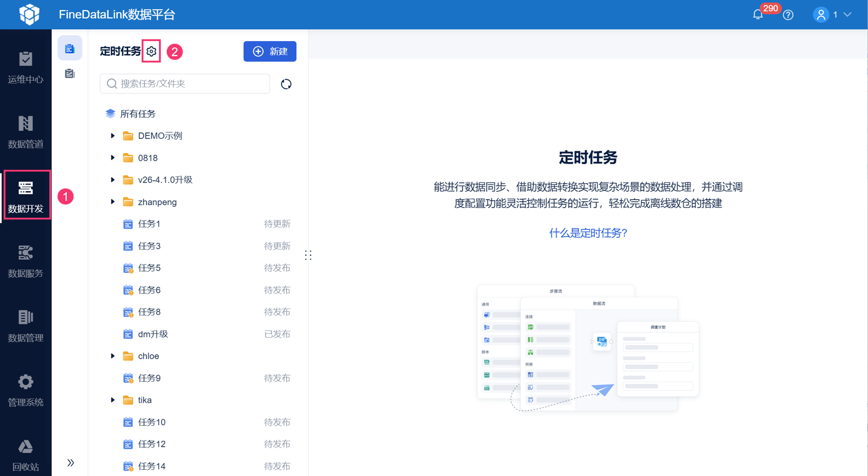
Task: Click the 定时任务 illustration image
Action: (x=588, y=348)
